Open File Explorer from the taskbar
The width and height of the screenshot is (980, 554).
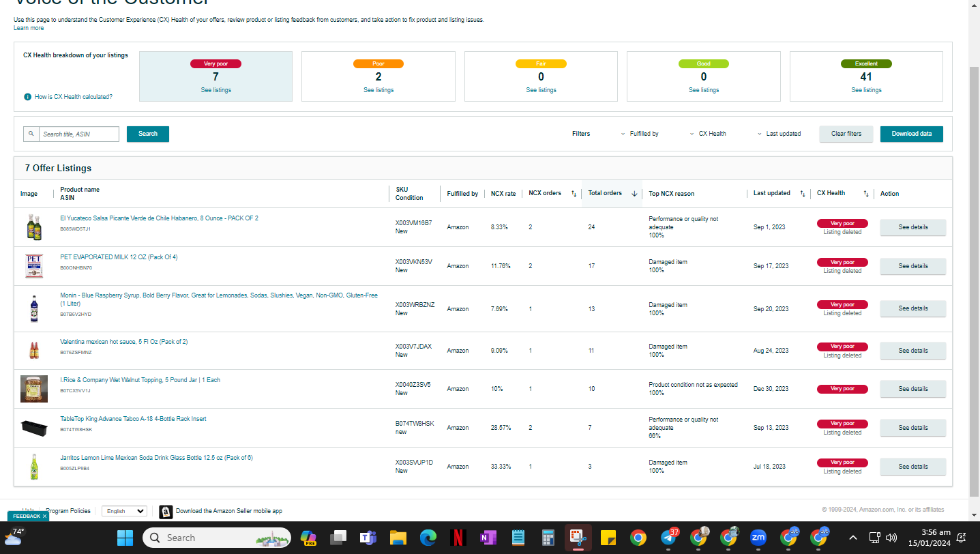[398, 538]
